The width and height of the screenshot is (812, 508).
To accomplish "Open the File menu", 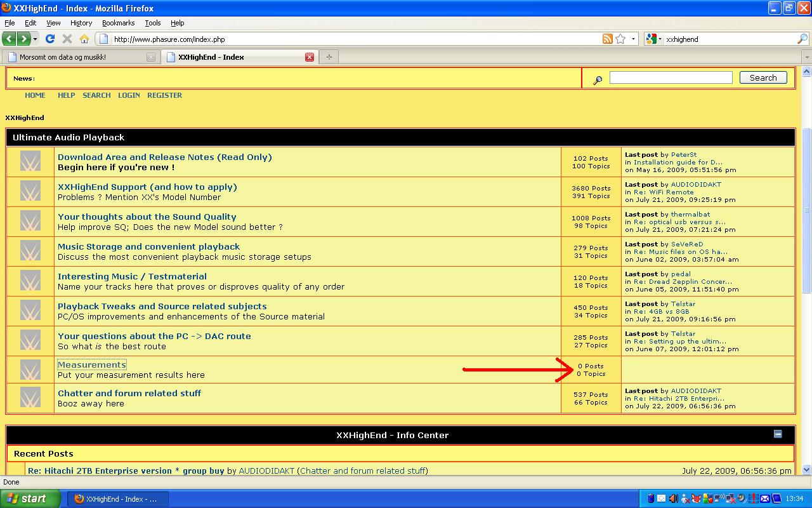I will point(10,23).
